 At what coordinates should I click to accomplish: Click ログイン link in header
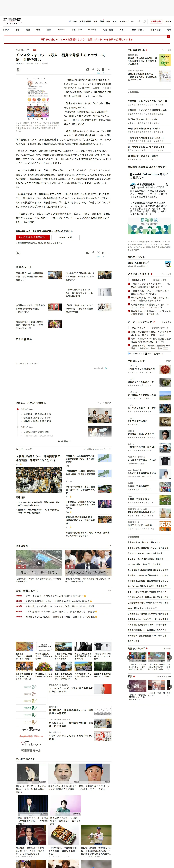[x=167, y=21]
